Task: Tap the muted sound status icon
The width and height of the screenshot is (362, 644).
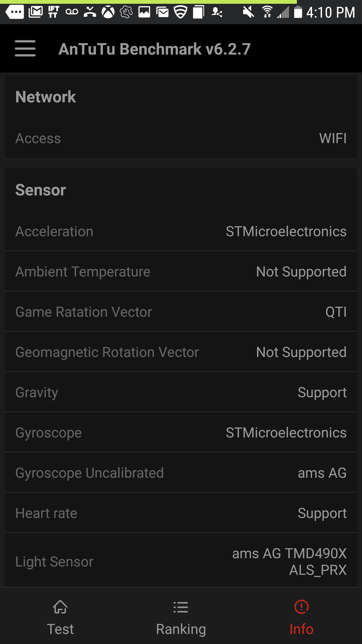Action: pos(248,12)
